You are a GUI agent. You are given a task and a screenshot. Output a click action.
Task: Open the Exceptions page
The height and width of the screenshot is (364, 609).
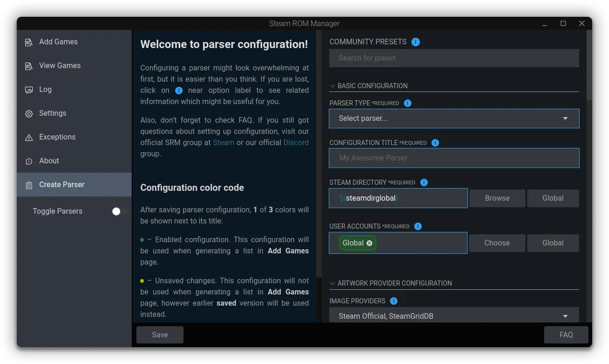74,137
